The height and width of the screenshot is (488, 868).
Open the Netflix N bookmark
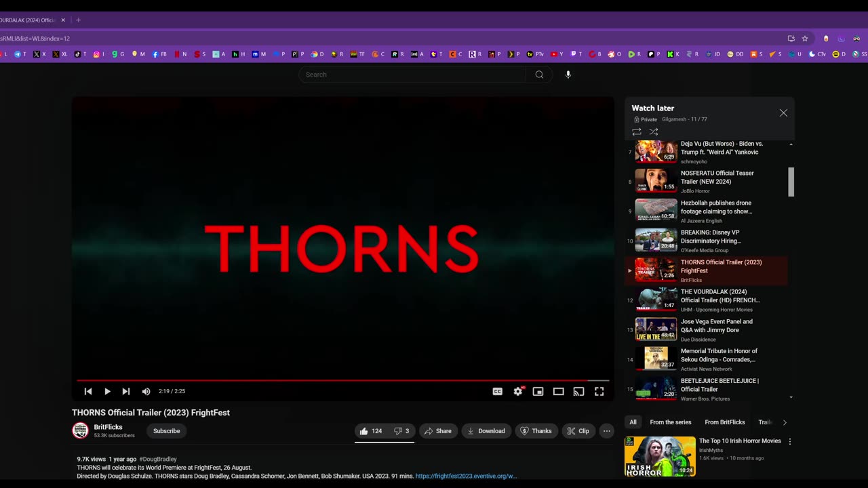click(x=180, y=54)
